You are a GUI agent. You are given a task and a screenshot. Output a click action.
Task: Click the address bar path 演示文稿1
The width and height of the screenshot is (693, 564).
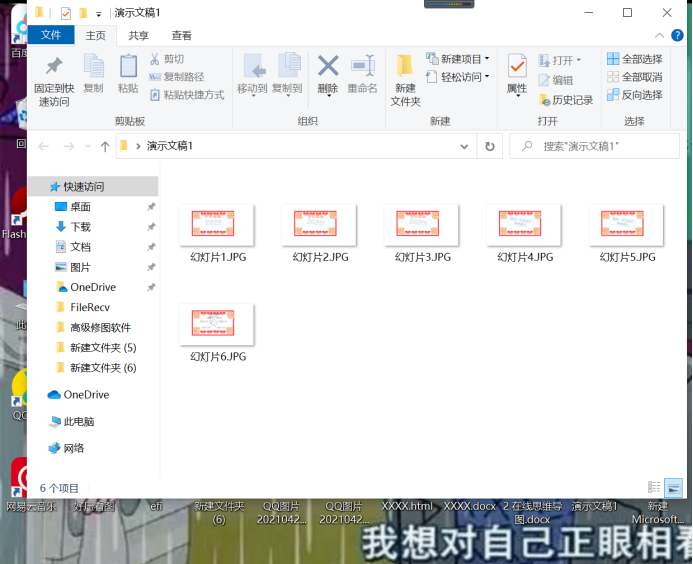pyautogui.click(x=170, y=146)
